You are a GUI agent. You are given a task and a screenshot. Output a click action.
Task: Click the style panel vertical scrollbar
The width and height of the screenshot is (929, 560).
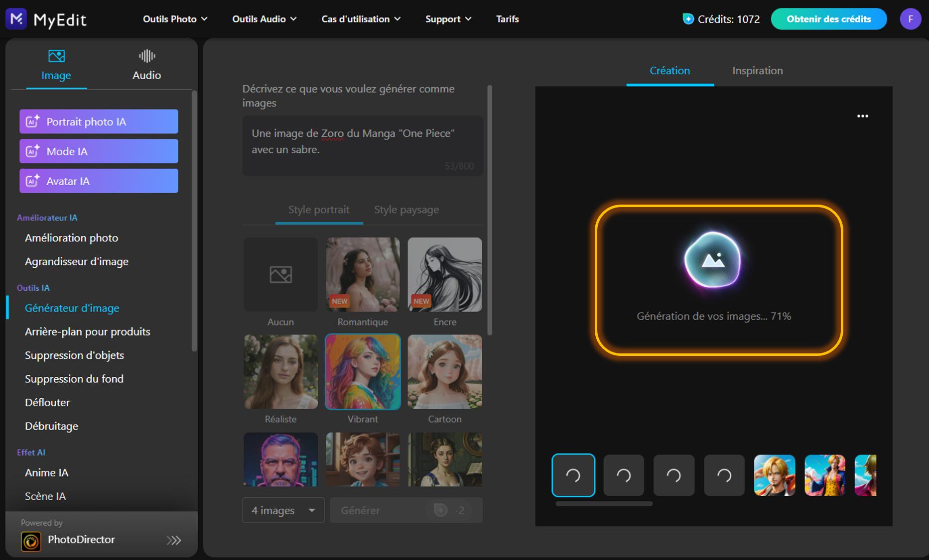(x=490, y=211)
